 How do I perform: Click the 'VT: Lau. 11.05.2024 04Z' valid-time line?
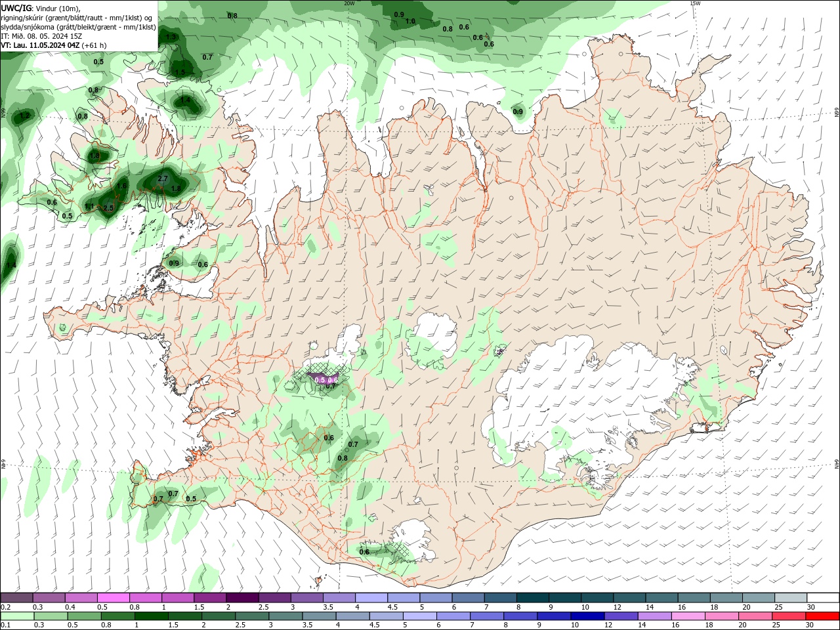click(41, 45)
